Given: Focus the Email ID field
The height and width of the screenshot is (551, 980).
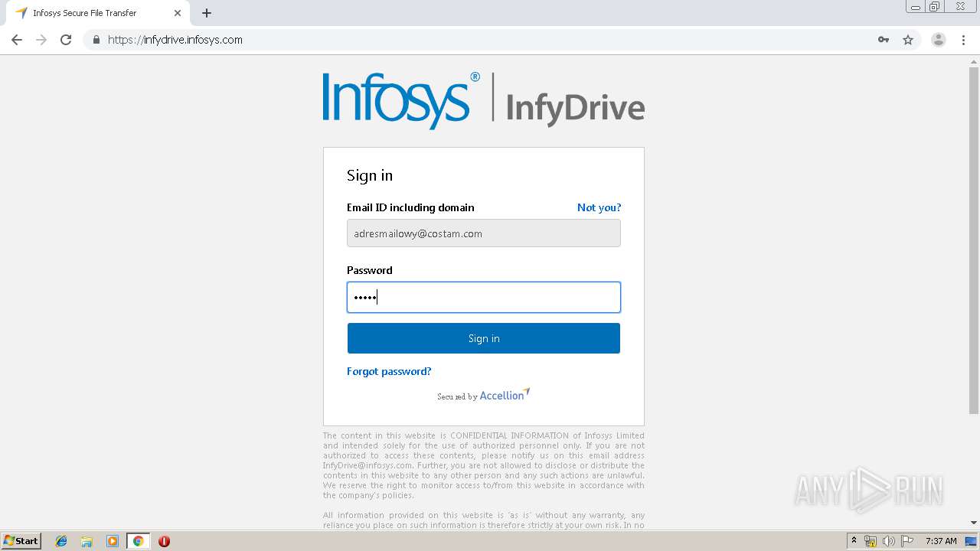Looking at the screenshot, I should 484,233.
